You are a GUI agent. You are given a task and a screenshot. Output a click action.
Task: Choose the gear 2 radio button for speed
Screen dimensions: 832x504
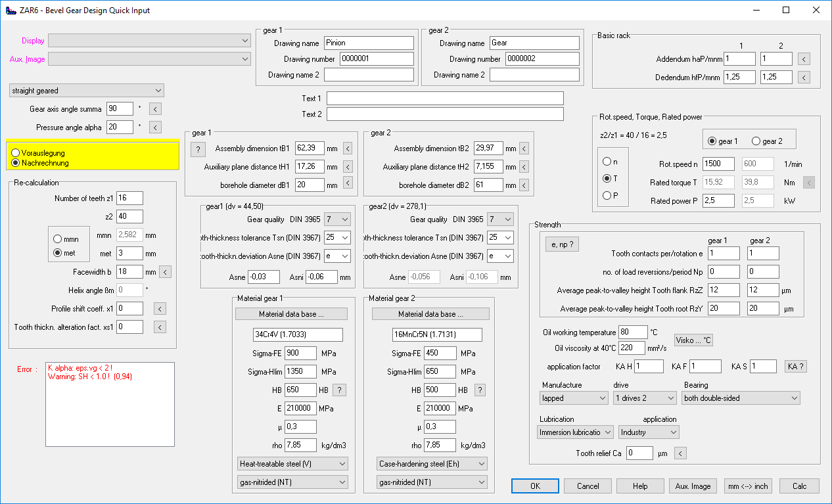(x=756, y=141)
